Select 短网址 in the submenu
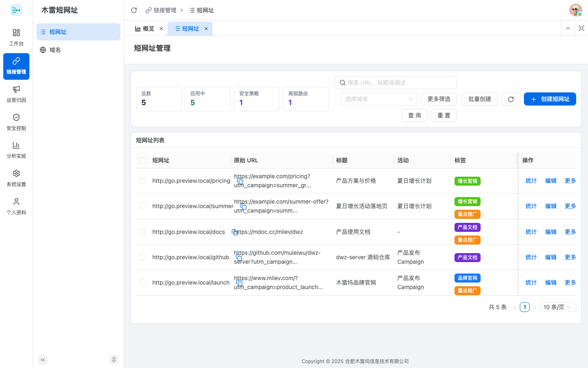 78,32
